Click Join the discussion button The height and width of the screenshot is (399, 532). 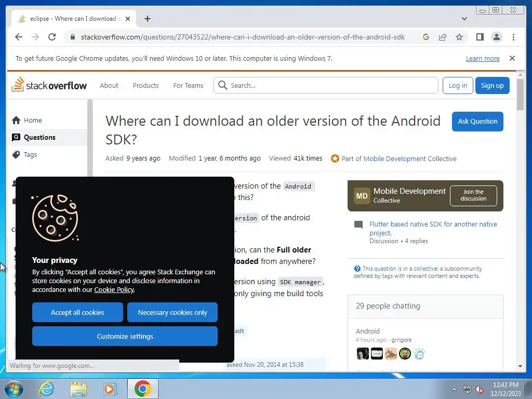(x=473, y=195)
